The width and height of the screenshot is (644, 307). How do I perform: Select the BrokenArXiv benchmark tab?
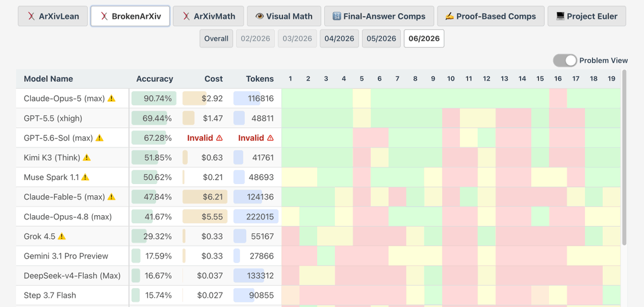coord(130,16)
